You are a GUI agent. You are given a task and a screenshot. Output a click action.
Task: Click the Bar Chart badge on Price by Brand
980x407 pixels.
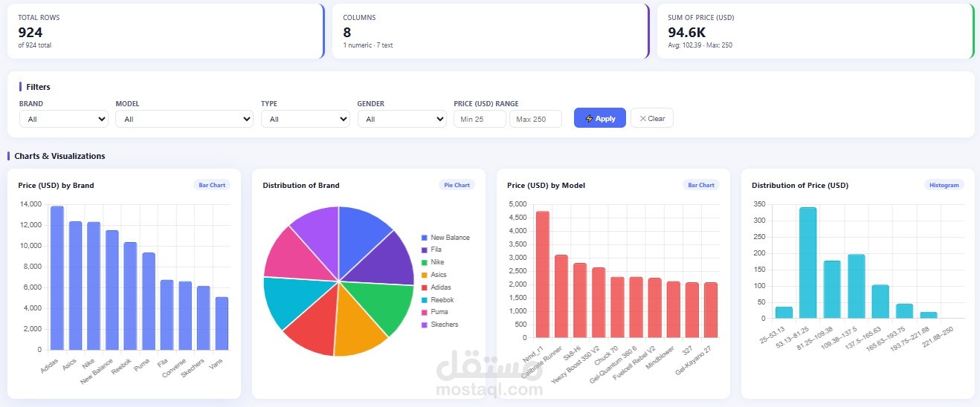click(212, 185)
